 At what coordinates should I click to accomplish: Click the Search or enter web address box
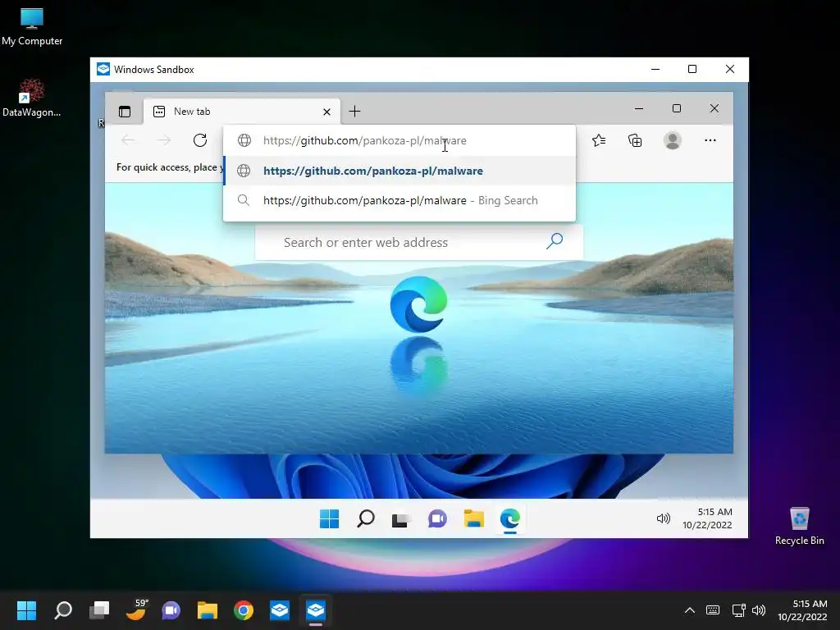pyautogui.click(x=419, y=243)
